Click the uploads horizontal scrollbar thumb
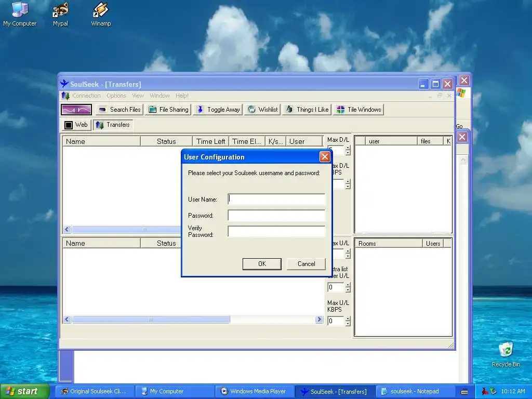Image resolution: width=532 pixels, height=399 pixels. point(151,320)
